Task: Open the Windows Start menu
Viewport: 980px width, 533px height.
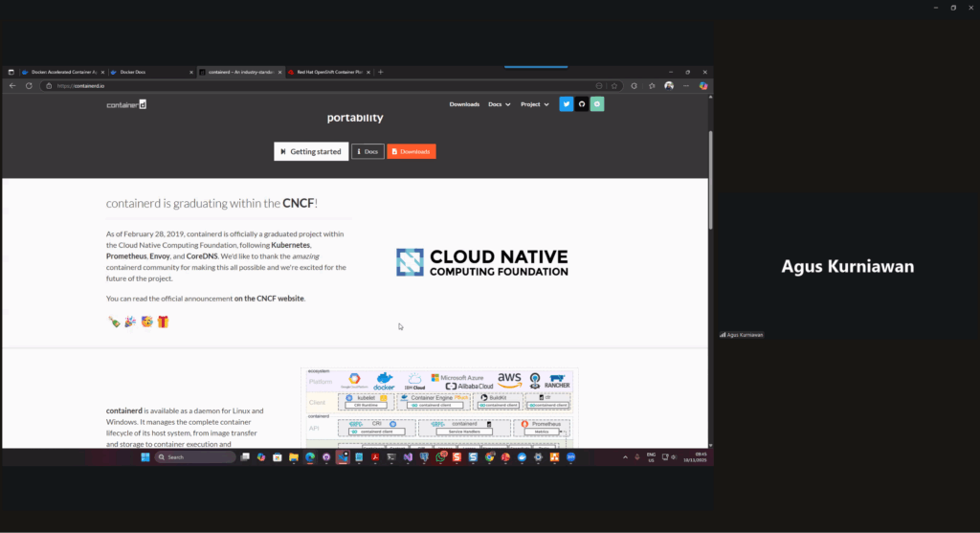Action: point(145,457)
